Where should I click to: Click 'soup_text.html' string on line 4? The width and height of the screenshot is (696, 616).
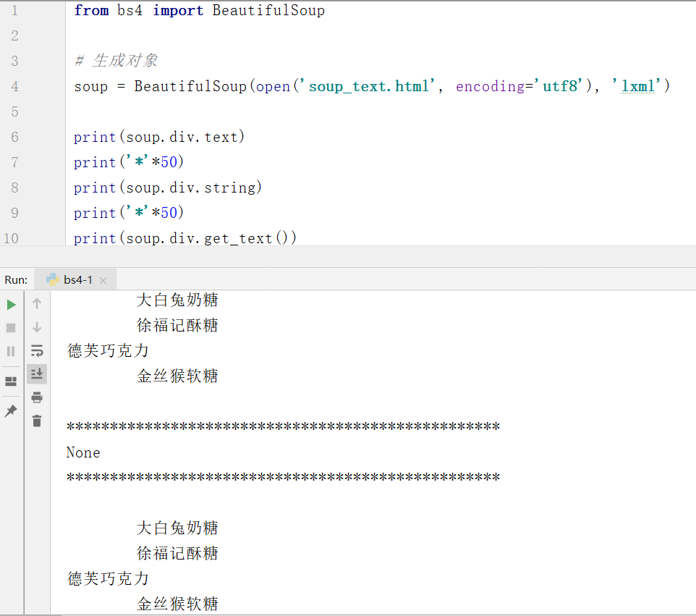click(368, 85)
